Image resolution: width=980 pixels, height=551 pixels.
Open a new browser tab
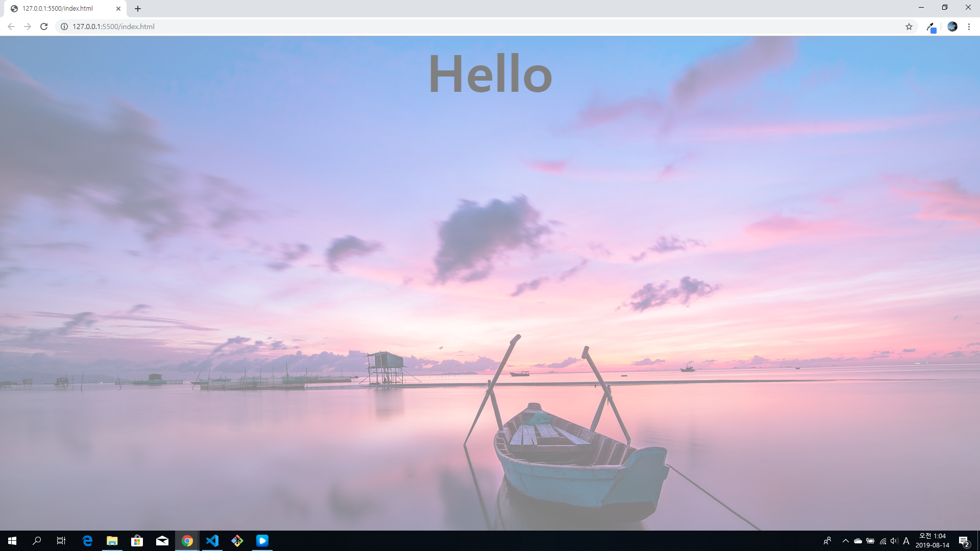pos(138,9)
